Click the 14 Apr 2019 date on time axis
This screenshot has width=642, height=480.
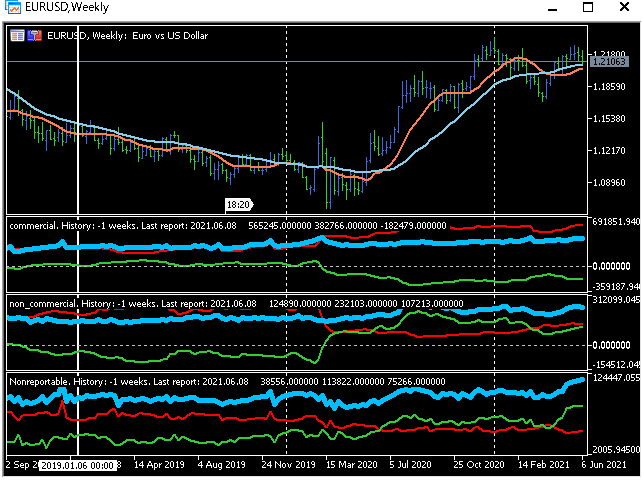pyautogui.click(x=159, y=465)
